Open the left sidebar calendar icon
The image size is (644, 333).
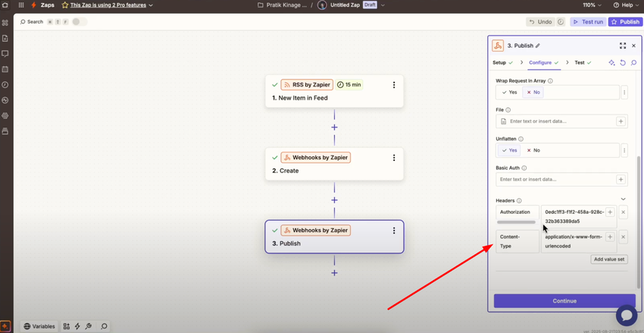[x=5, y=69]
